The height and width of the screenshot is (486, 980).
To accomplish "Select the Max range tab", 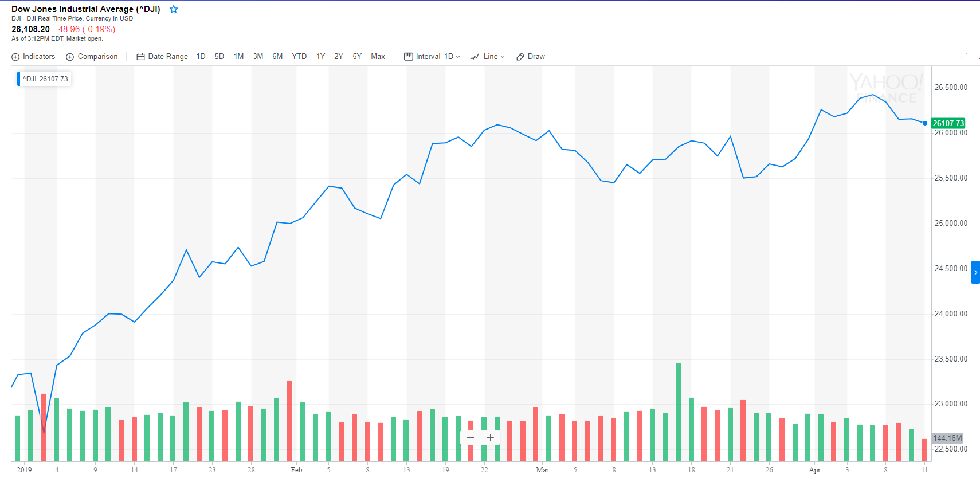I will (x=378, y=56).
